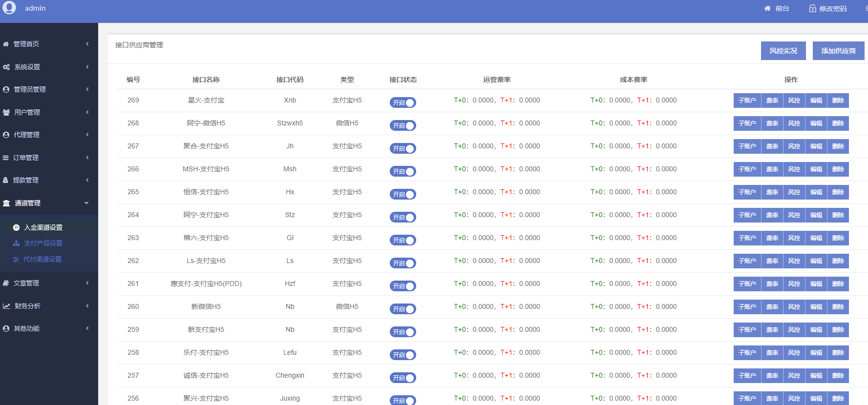This screenshot has height=405, width=868.
Task: Click the admin avatar icon in header
Action: [x=9, y=8]
